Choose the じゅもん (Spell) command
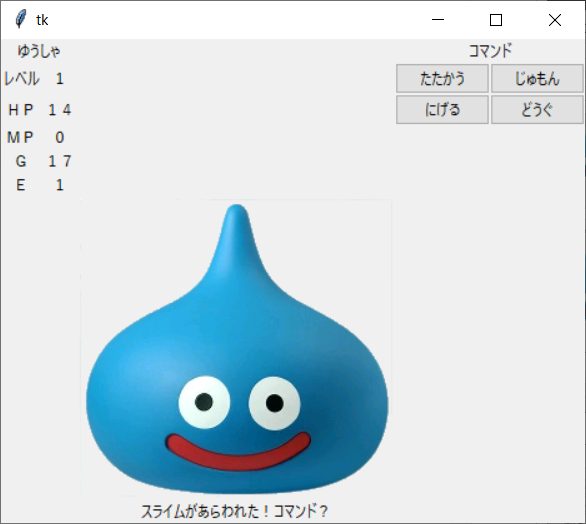Viewport: 586px width, 524px height. coord(537,78)
